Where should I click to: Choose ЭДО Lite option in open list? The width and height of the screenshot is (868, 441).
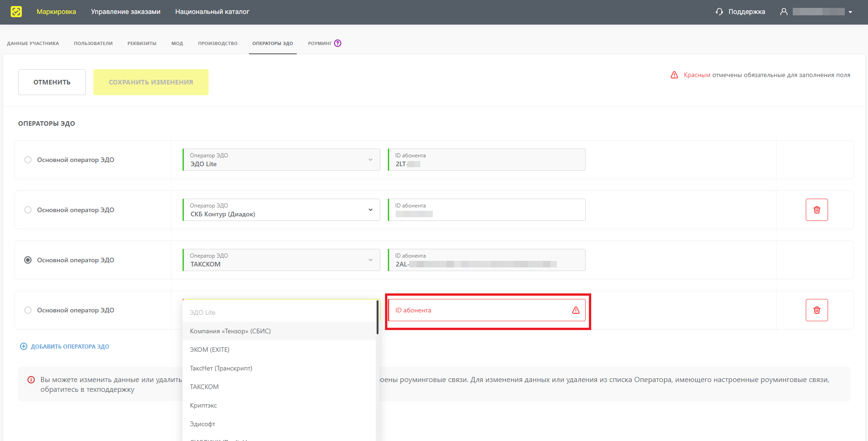(x=279, y=312)
